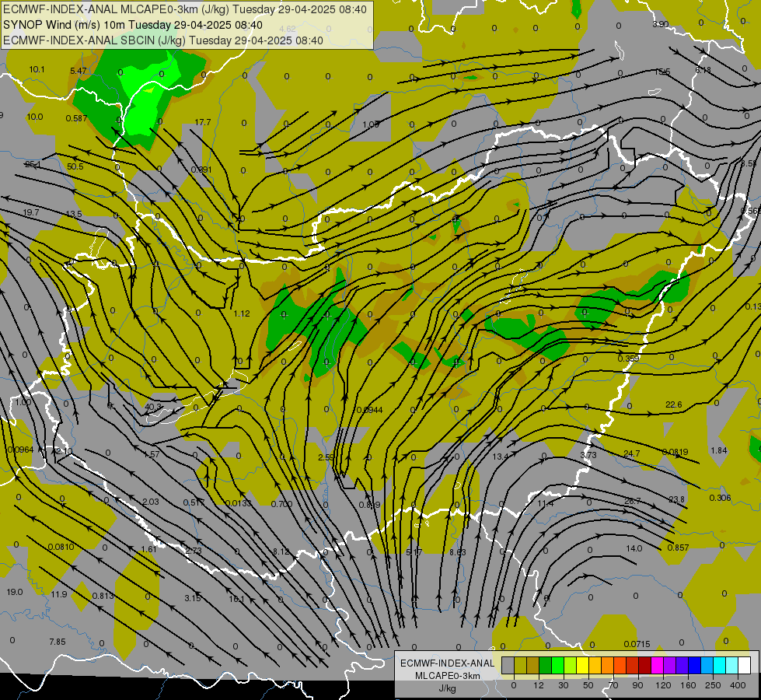Click the map value 2.73
This screenshot has width=761, height=700.
(193, 551)
